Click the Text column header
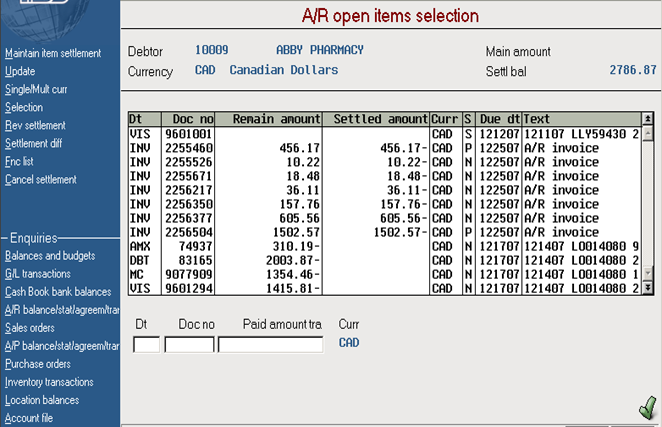Viewport: 662px width, 427px height. point(582,119)
